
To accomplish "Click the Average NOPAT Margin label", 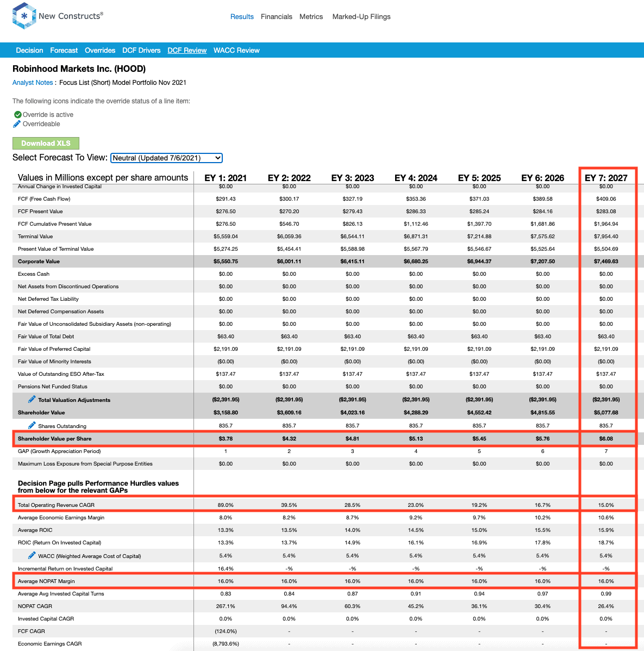I will (47, 581).
